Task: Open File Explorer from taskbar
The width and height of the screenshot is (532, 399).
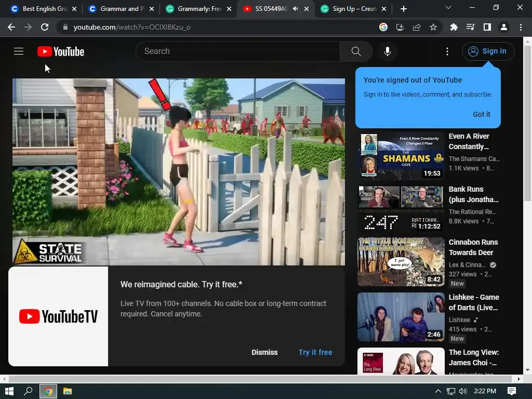Action: point(68,391)
